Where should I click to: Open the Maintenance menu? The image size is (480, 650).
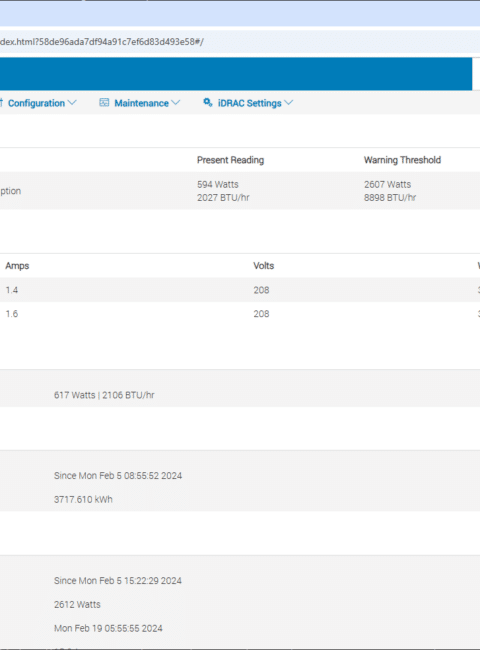140,103
